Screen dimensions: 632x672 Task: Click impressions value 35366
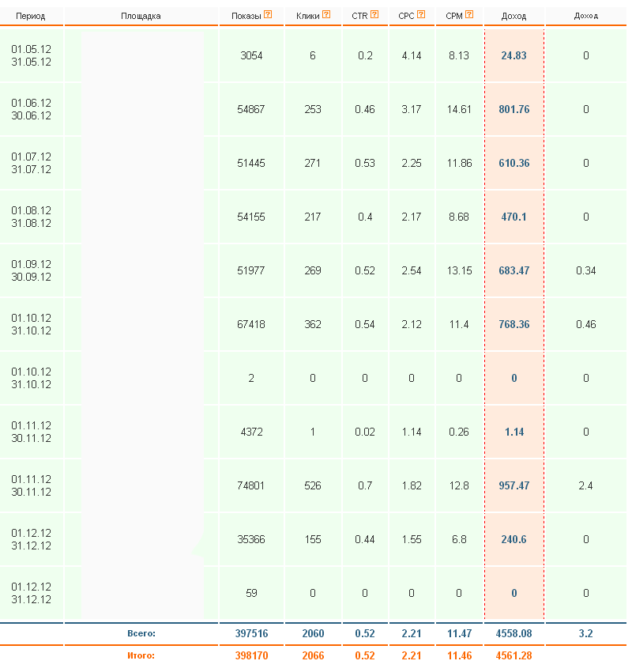[x=251, y=539]
